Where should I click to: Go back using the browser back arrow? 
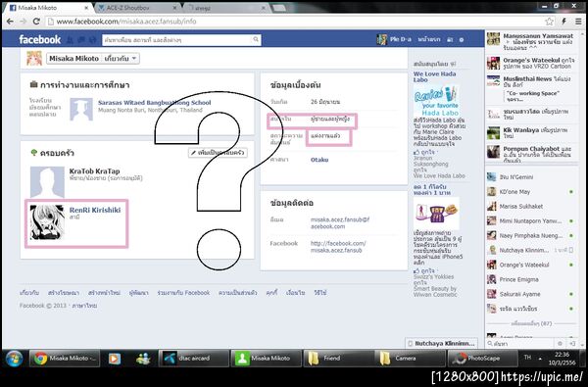pos(10,22)
